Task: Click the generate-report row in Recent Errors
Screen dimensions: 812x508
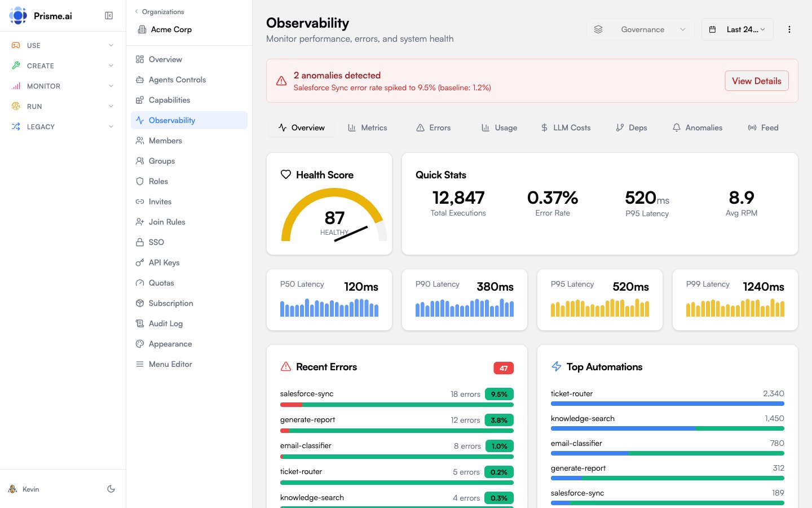Action: coord(397,424)
